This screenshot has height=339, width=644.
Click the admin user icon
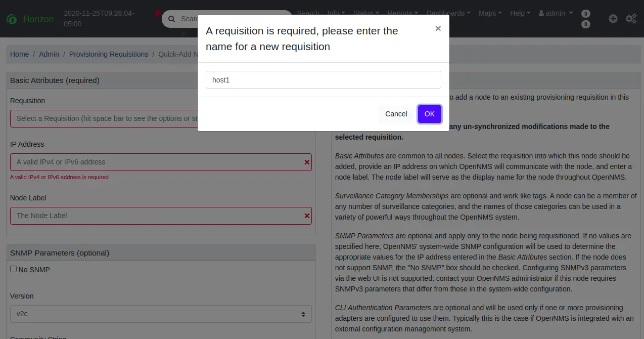tap(542, 13)
